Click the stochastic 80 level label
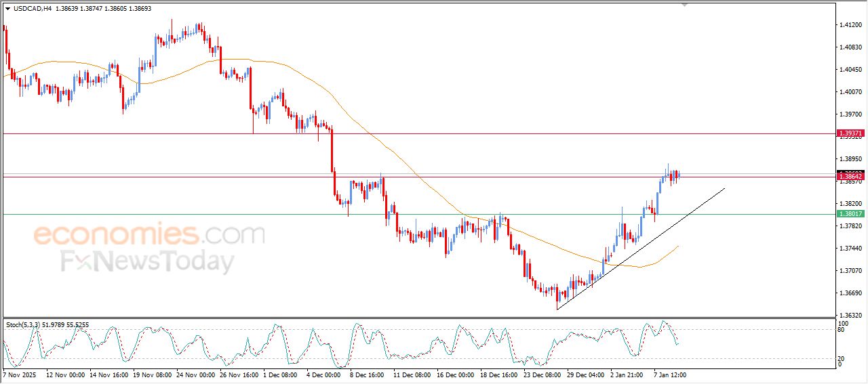 [x=842, y=330]
